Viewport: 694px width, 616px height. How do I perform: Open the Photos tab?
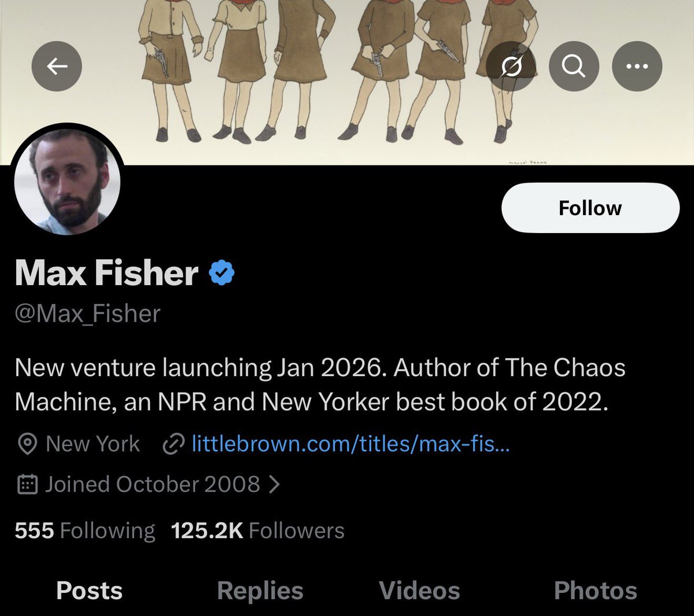pyautogui.click(x=595, y=591)
